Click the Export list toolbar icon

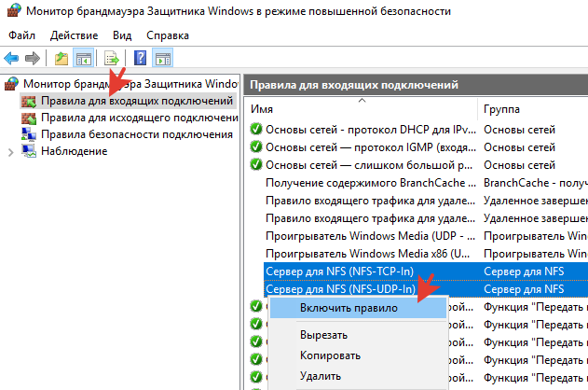tap(112, 59)
